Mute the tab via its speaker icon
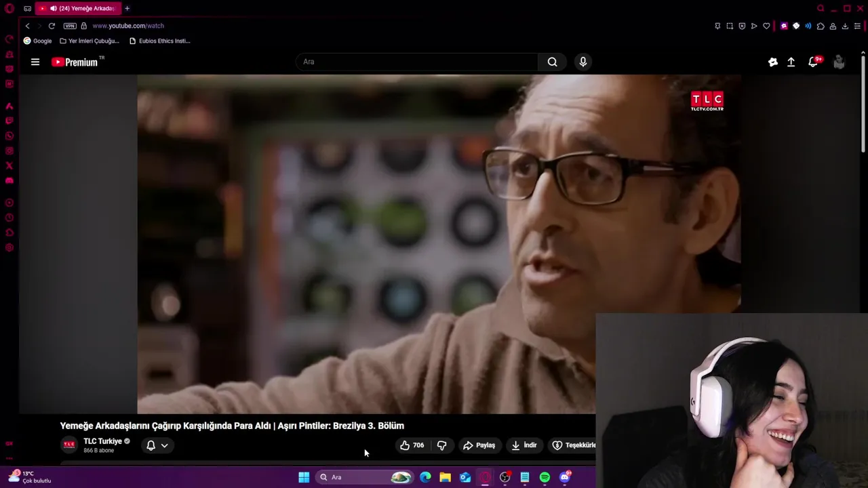Screen dimensions: 868x488 53,8
